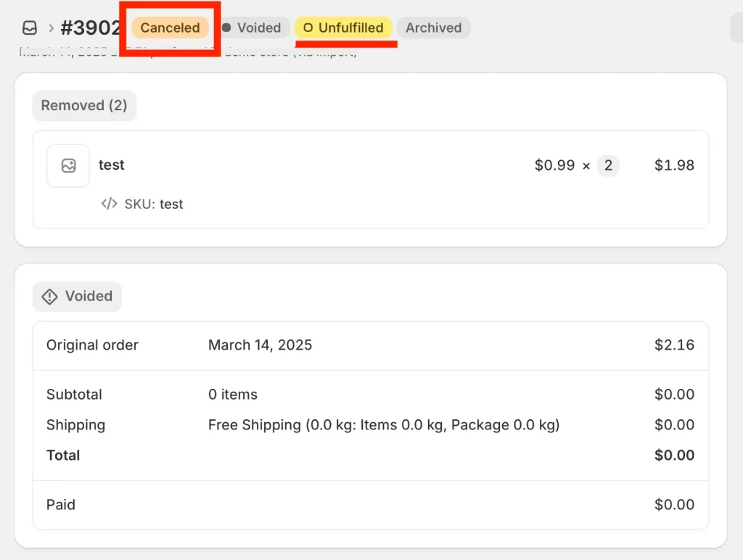Open the test product image placeholder thumbnail
The image size is (743, 560).
68,165
